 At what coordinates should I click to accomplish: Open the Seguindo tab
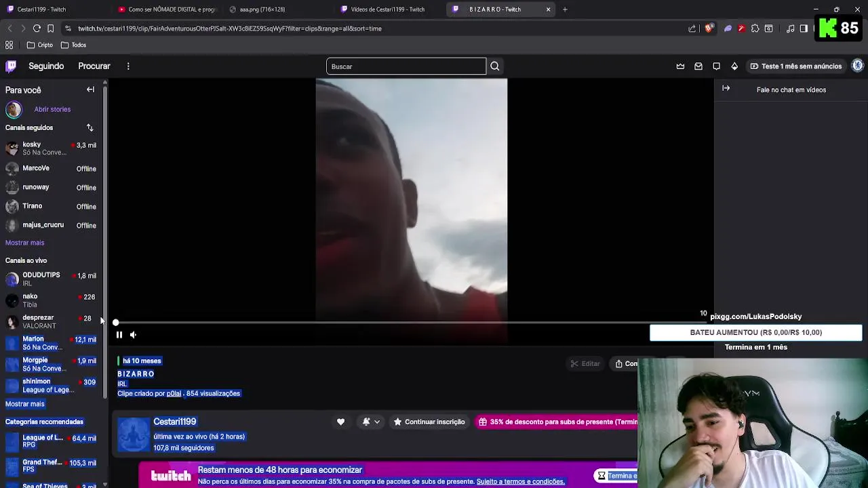tap(46, 66)
